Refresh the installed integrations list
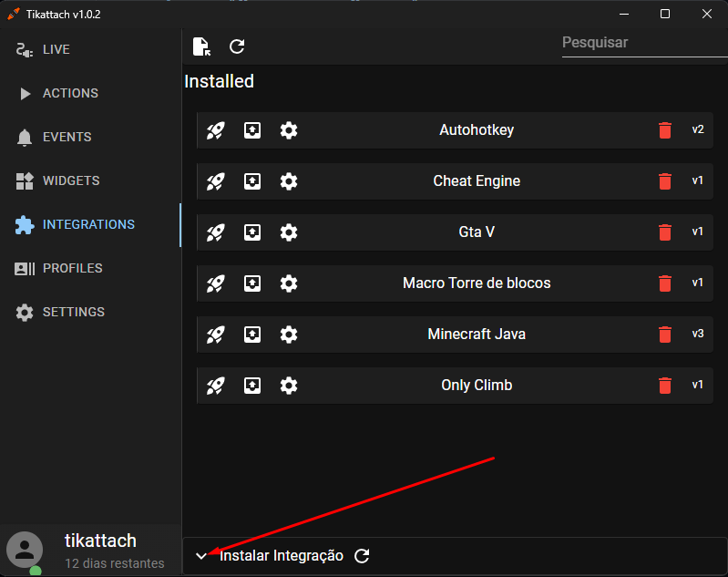The width and height of the screenshot is (728, 577). (x=237, y=46)
